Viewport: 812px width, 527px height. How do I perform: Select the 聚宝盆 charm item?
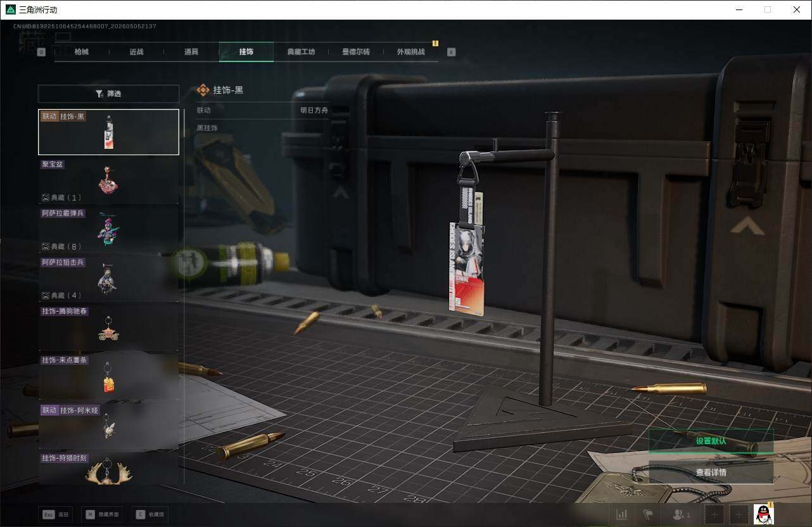pyautogui.click(x=108, y=181)
